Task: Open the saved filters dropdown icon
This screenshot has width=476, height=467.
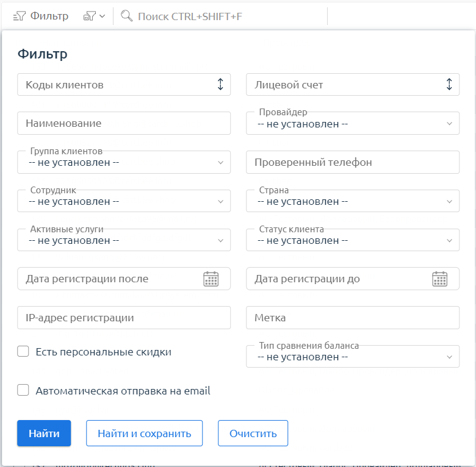Action: click(x=94, y=16)
